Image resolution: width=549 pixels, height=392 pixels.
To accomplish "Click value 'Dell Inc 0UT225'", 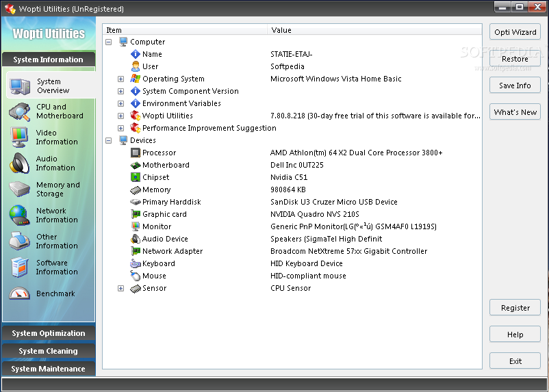I will coord(297,165).
